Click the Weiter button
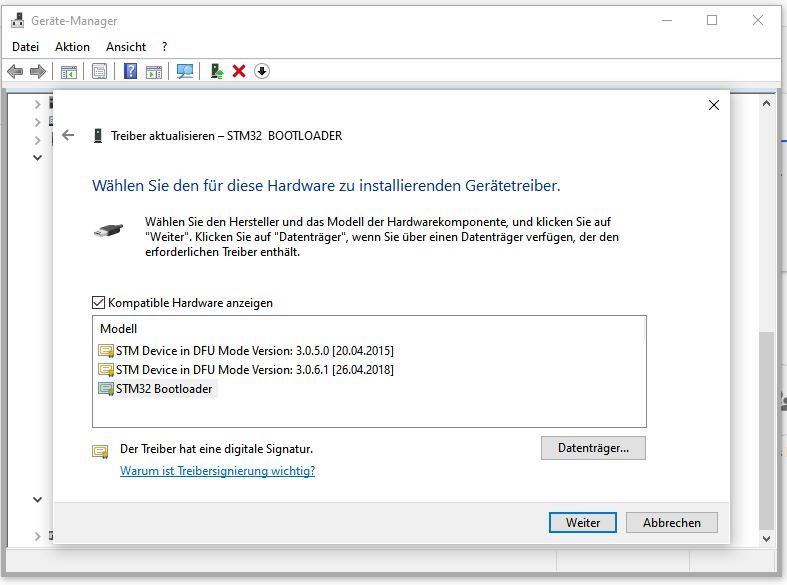The height and width of the screenshot is (585, 787). (x=583, y=523)
